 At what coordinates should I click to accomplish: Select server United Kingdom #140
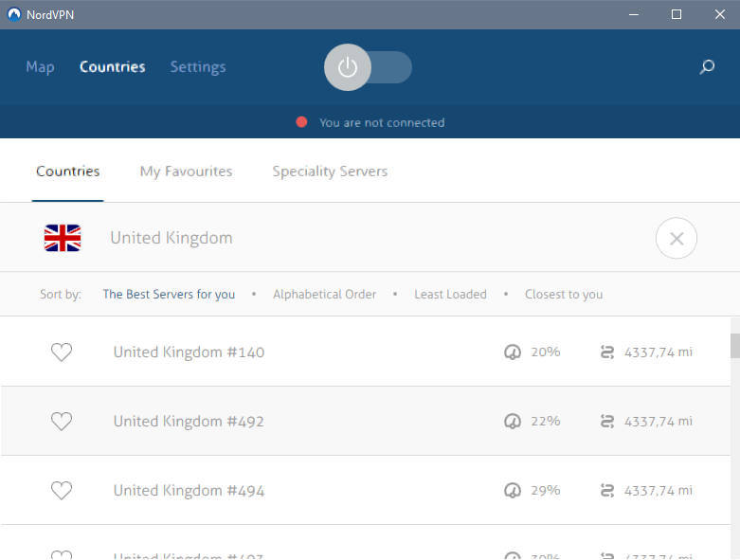tap(189, 352)
